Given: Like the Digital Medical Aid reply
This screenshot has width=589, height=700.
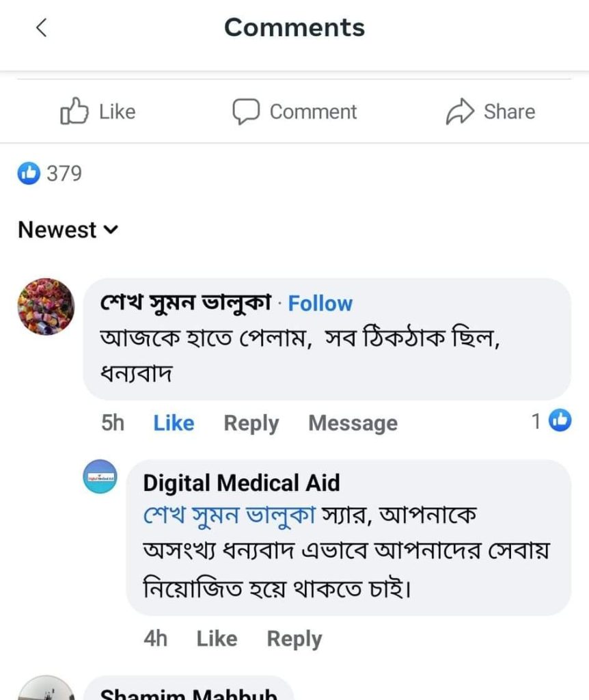Looking at the screenshot, I should [x=217, y=638].
